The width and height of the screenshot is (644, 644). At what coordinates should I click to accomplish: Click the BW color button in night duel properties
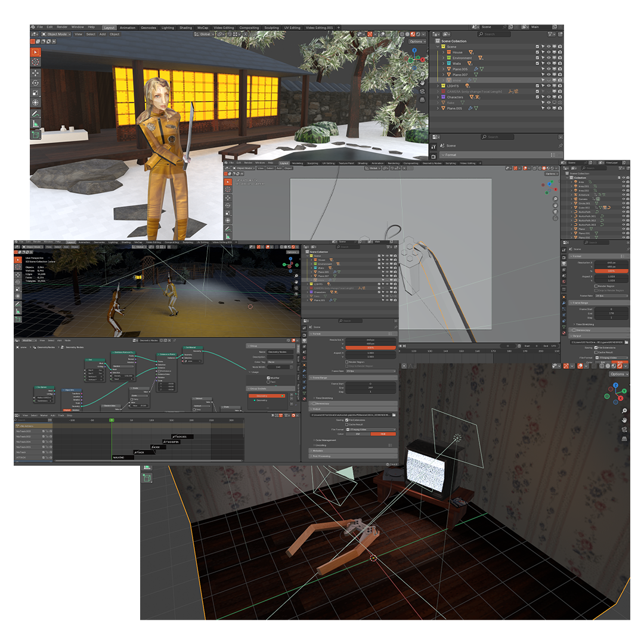(x=358, y=434)
